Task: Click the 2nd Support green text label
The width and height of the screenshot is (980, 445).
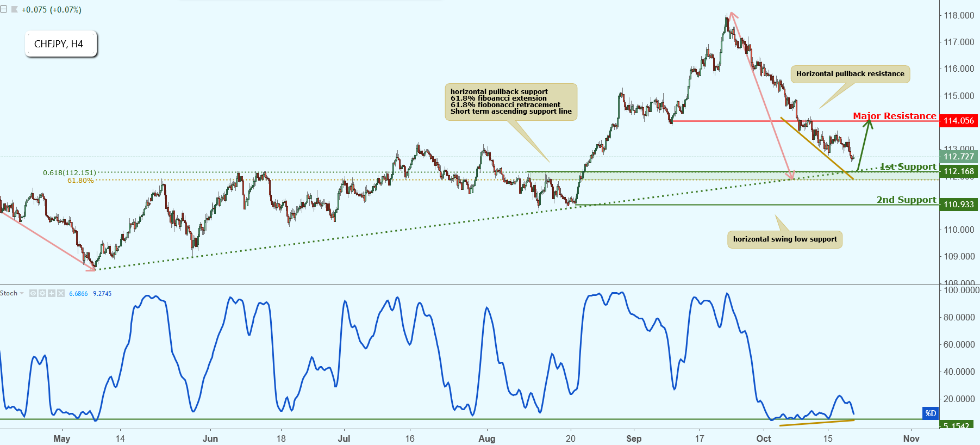Action: (906, 200)
